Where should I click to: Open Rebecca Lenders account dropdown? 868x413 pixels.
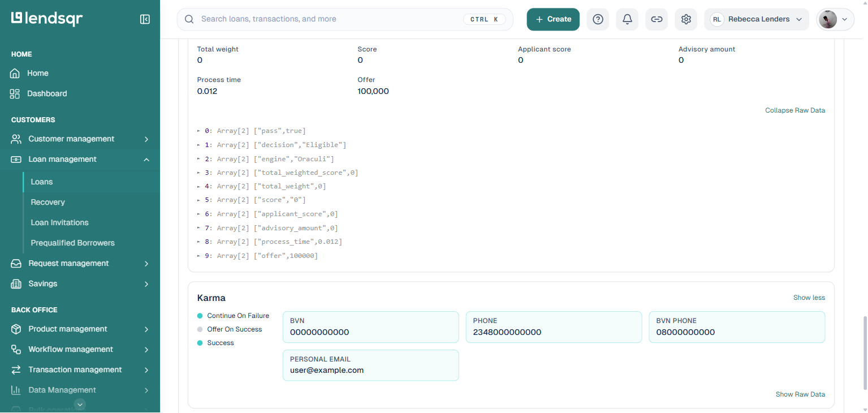(757, 19)
